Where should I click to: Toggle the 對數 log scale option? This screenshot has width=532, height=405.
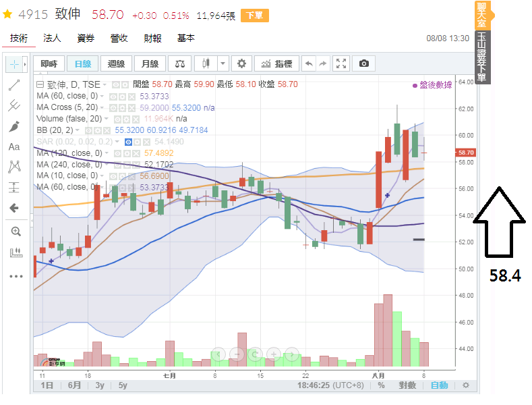(x=407, y=385)
